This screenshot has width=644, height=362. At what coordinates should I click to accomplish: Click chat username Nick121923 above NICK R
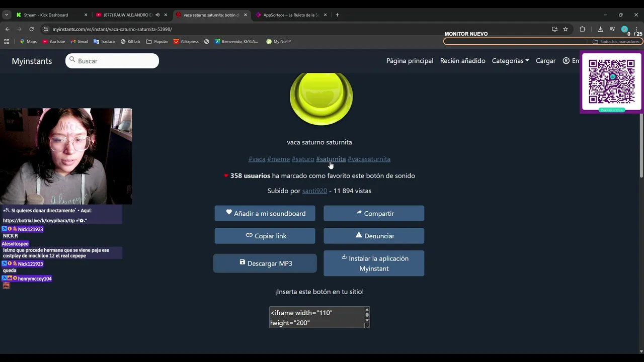click(30, 229)
